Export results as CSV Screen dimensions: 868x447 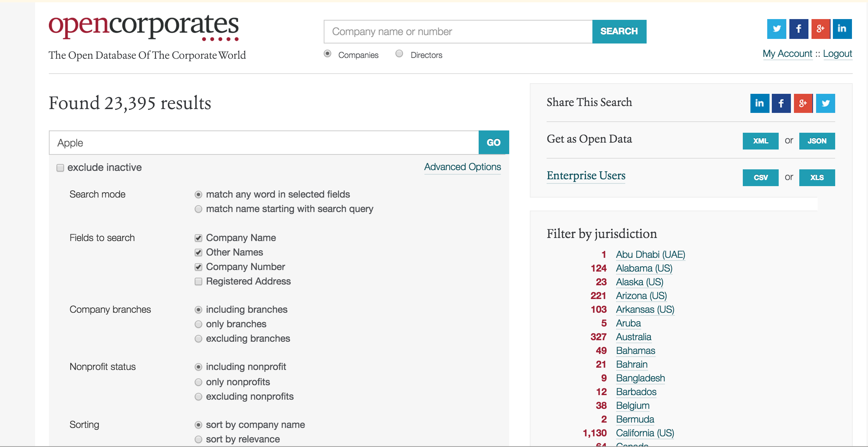tap(760, 178)
